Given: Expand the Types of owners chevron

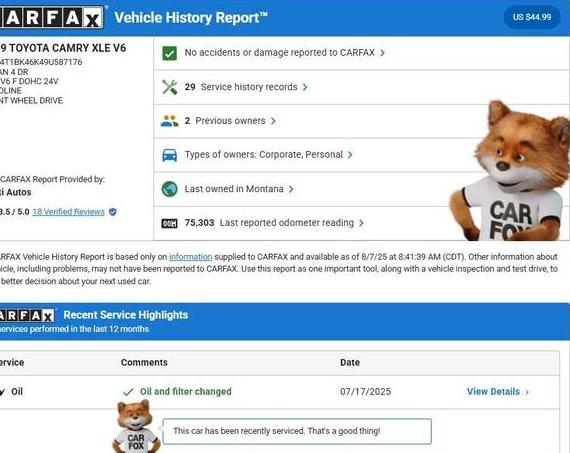Looking at the screenshot, I should (x=350, y=155).
